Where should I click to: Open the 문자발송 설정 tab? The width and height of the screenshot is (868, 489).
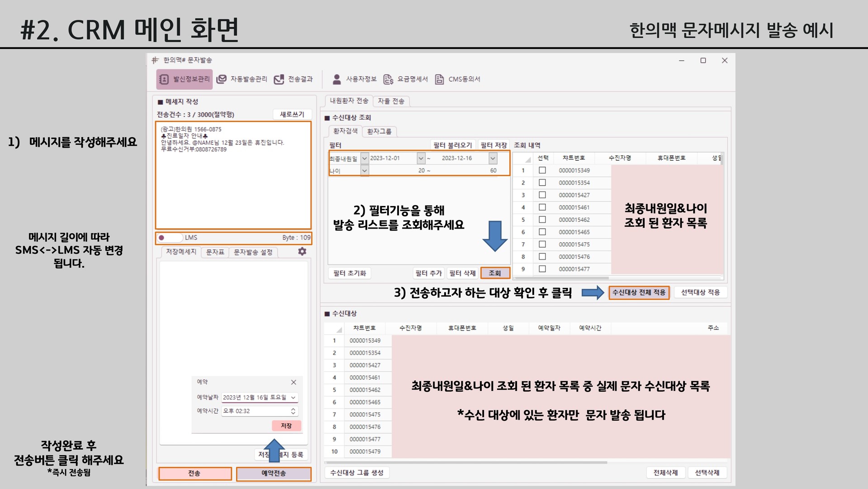coord(253,252)
